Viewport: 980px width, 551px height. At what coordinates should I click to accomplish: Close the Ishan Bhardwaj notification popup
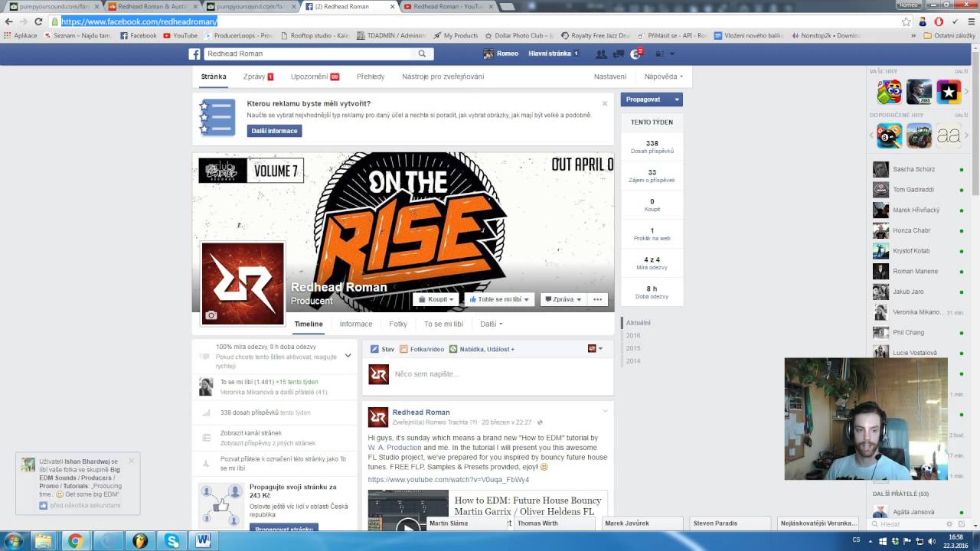(132, 461)
